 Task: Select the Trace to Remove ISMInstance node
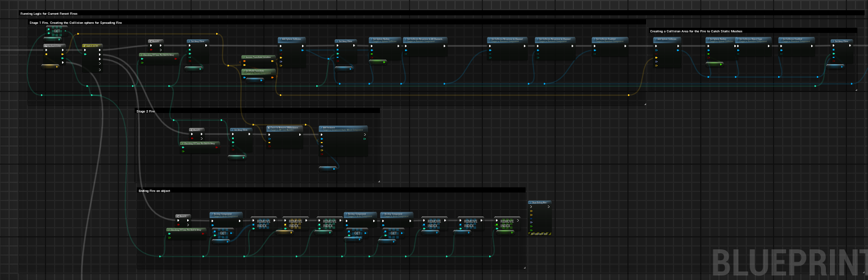tap(284, 128)
